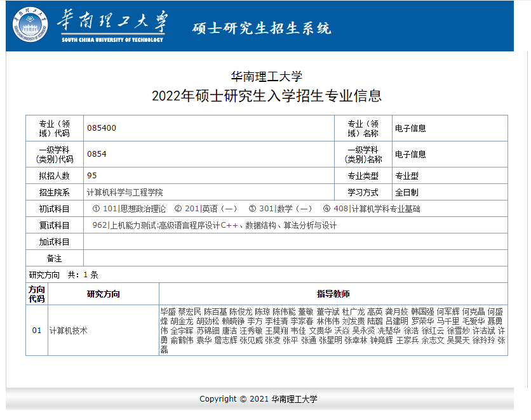This screenshot has height=420, width=531.
Task: Click the advisor name 王昊翔
Action: click(276, 331)
